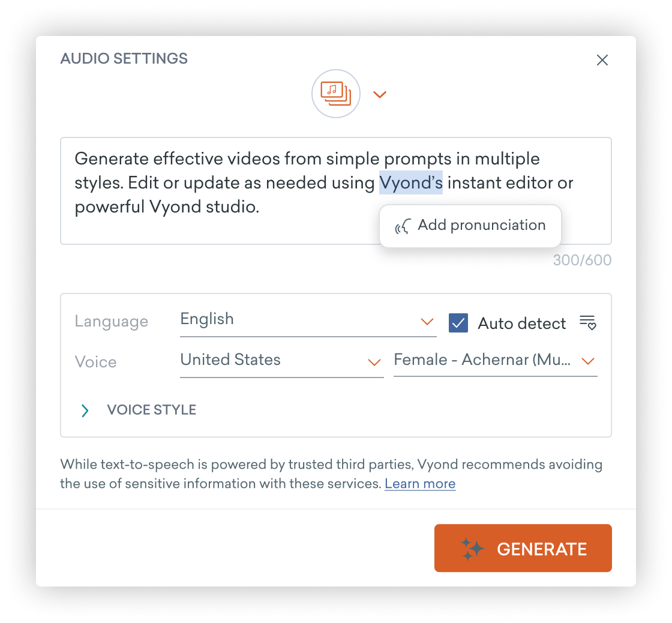
Task: Open favorite voices list icon
Action: pos(587,322)
